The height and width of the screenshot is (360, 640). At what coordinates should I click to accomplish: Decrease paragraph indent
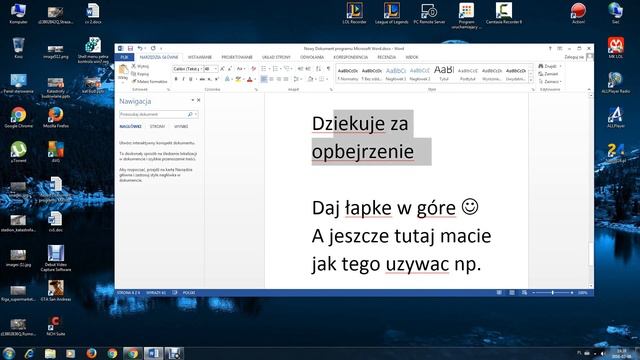300,69
